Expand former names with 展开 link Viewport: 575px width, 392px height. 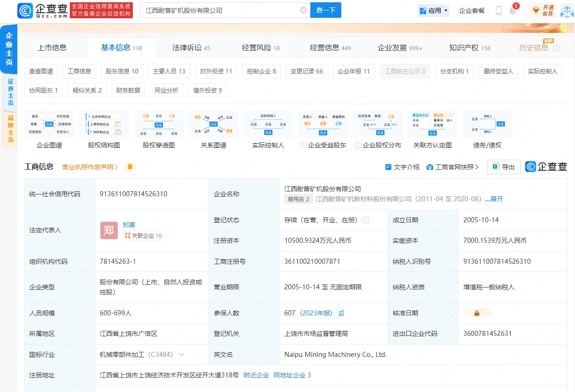pyautogui.click(x=497, y=199)
